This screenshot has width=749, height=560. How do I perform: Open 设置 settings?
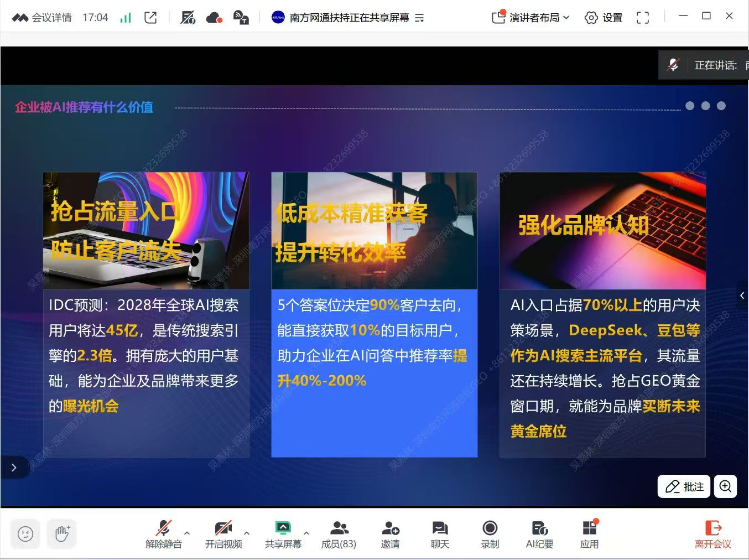tap(604, 18)
